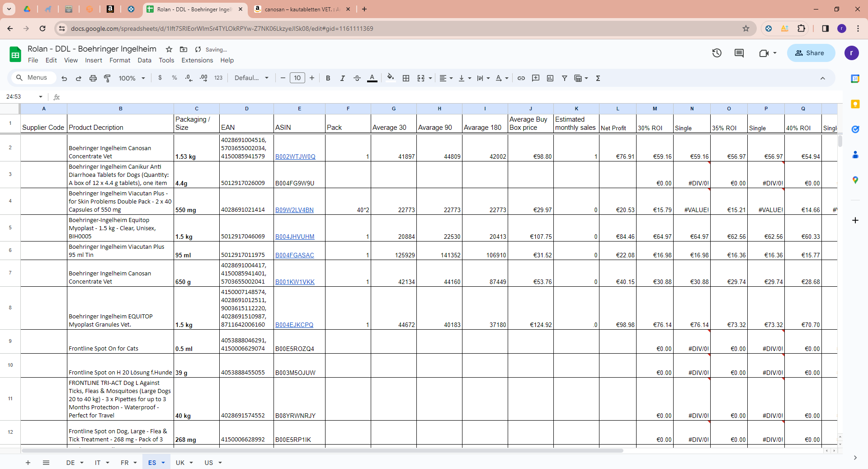The height and width of the screenshot is (469, 868).
Task: Toggle italic formatting
Action: 343,78
